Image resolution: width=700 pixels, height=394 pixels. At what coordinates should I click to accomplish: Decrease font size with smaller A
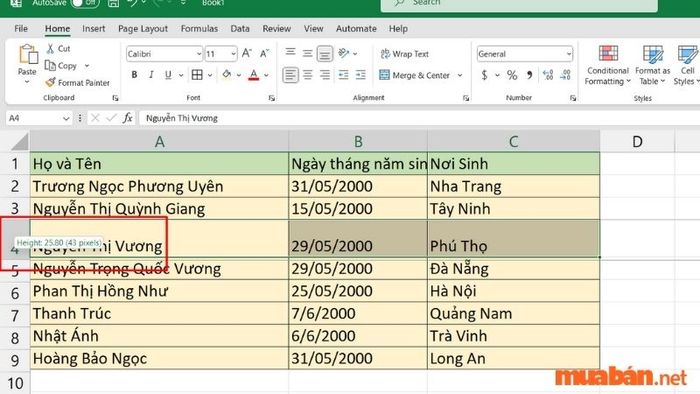pos(264,54)
